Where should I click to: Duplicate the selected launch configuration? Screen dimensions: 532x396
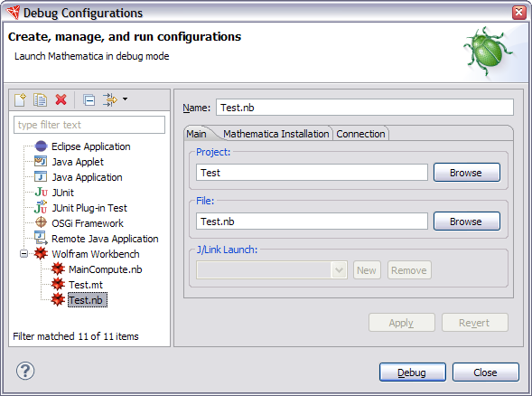[x=41, y=99]
